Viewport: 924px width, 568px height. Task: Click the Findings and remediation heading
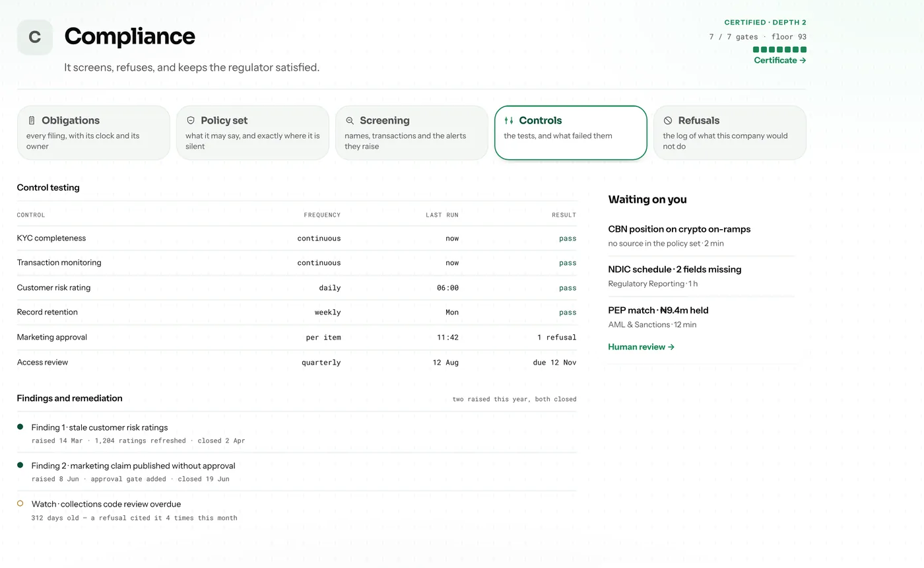pyautogui.click(x=70, y=398)
